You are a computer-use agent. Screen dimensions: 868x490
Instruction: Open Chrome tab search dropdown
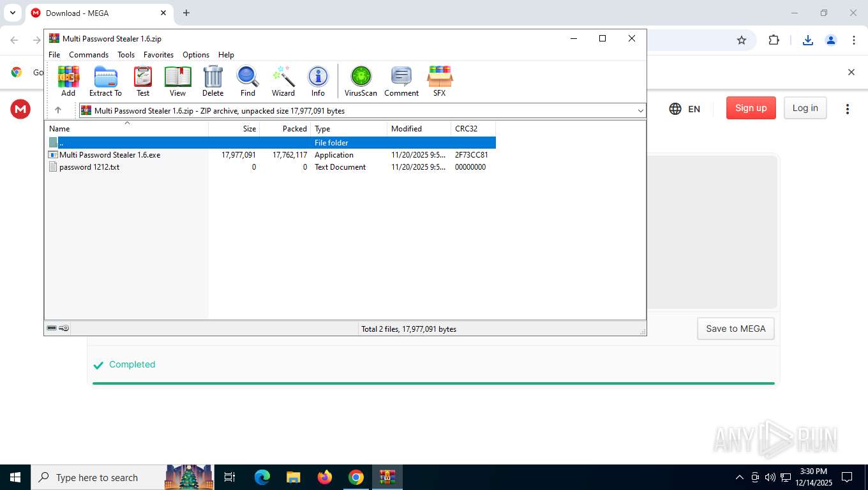tap(12, 13)
